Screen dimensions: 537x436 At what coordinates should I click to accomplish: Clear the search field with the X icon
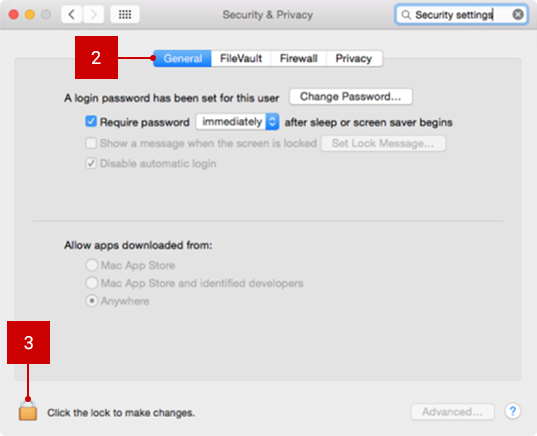click(x=517, y=14)
